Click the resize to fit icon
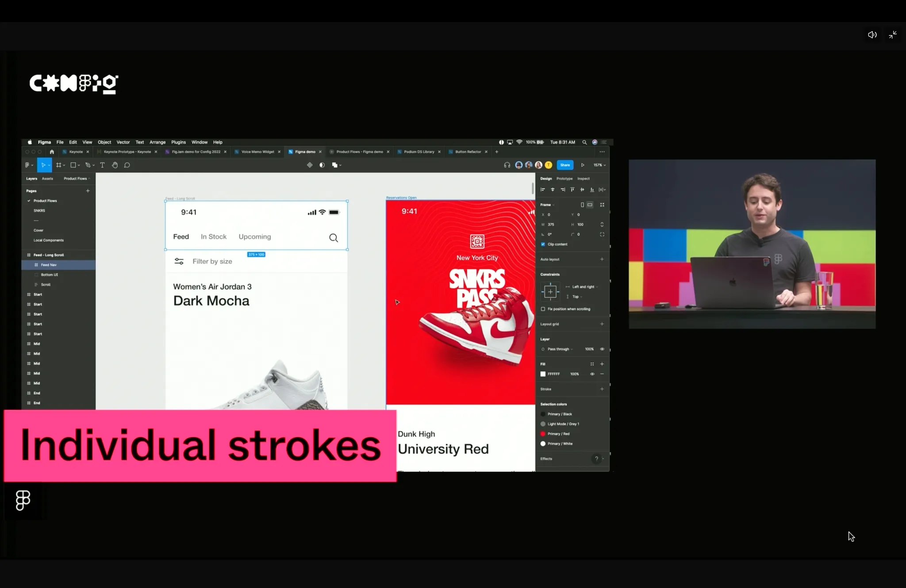 coord(602,205)
